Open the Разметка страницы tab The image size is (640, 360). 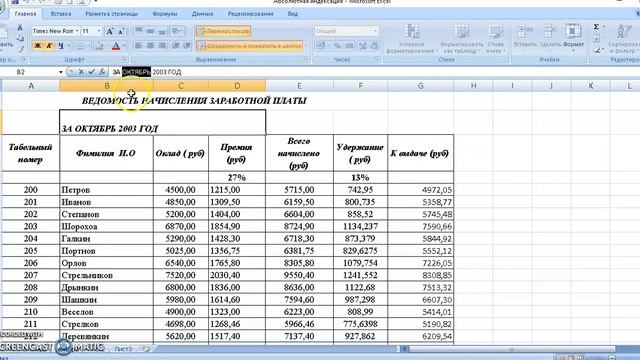coord(111,14)
